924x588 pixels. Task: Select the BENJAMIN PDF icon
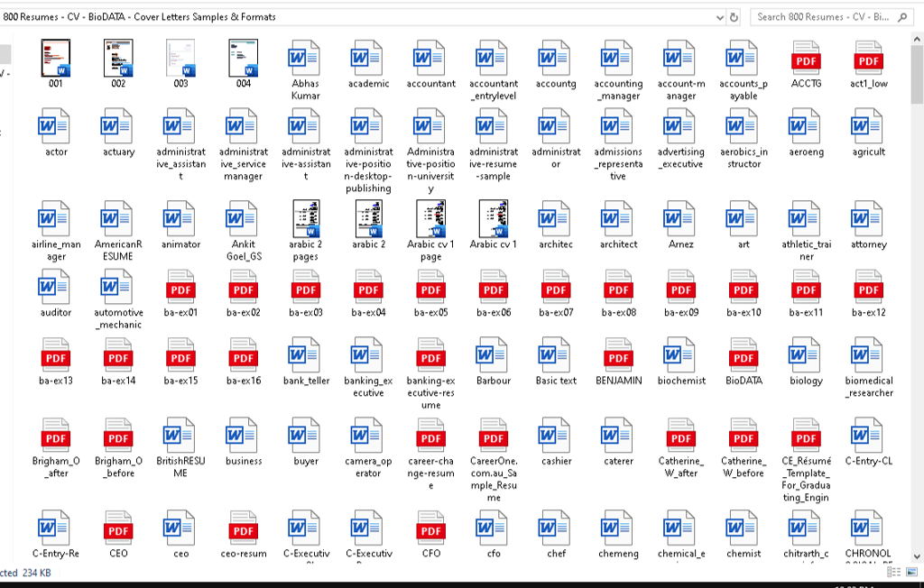618,355
